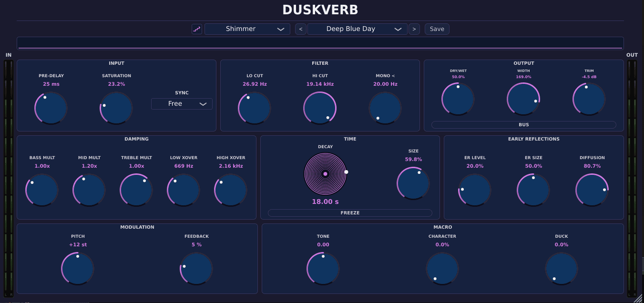Click the 18.00 s decay value
Image resolution: width=644 pixels, height=303 pixels.
(x=325, y=202)
